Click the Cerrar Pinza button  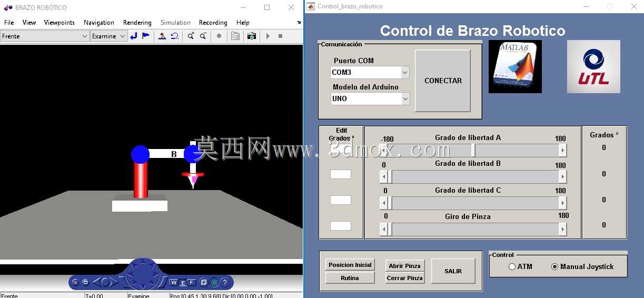[404, 278]
